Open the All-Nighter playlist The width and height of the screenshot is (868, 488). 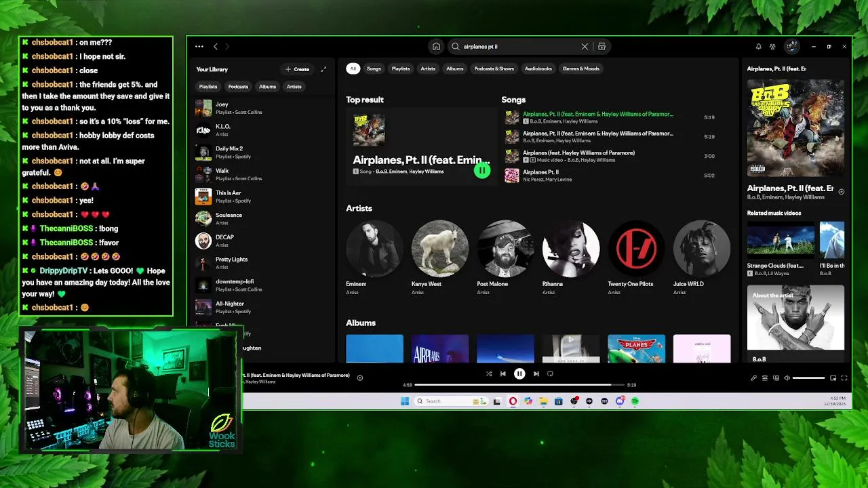[x=261, y=307]
